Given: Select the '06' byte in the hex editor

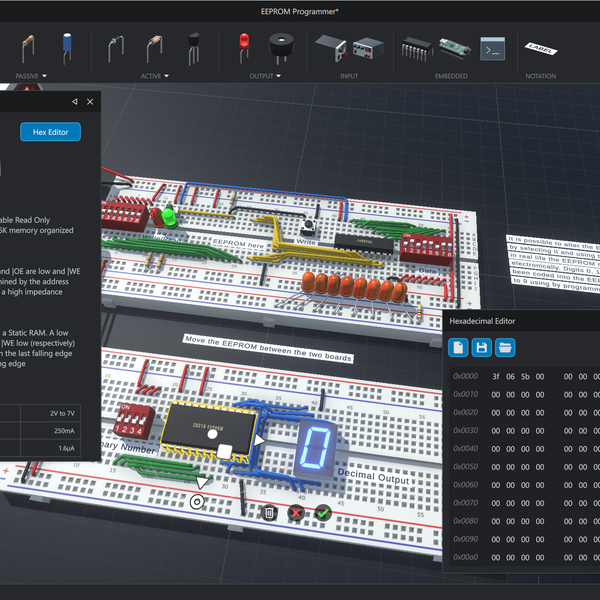Looking at the screenshot, I should pyautogui.click(x=510, y=377).
